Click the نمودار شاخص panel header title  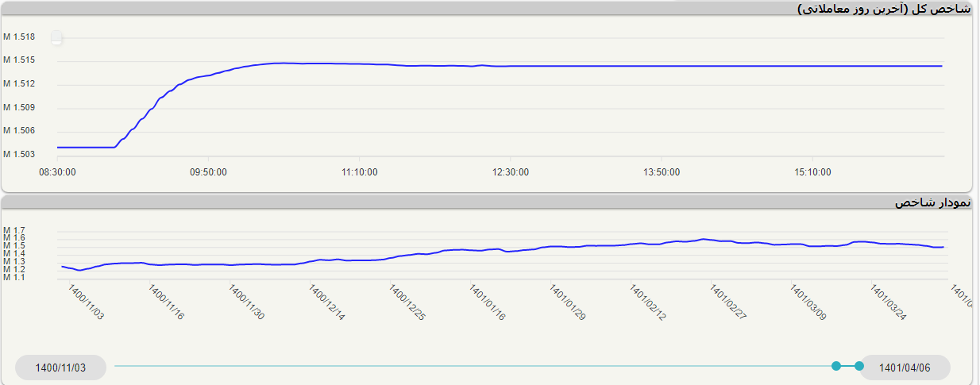[932, 203]
